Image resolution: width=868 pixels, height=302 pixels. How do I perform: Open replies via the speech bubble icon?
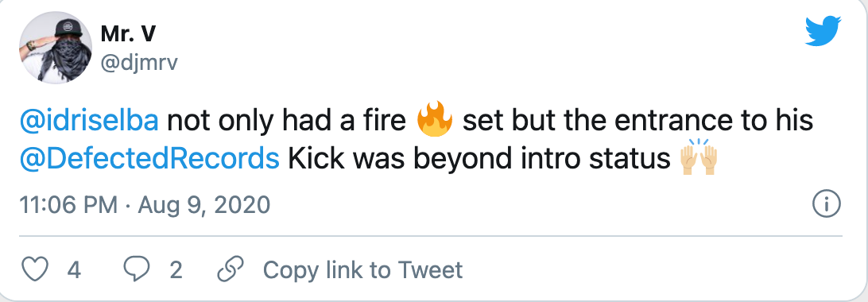137,269
